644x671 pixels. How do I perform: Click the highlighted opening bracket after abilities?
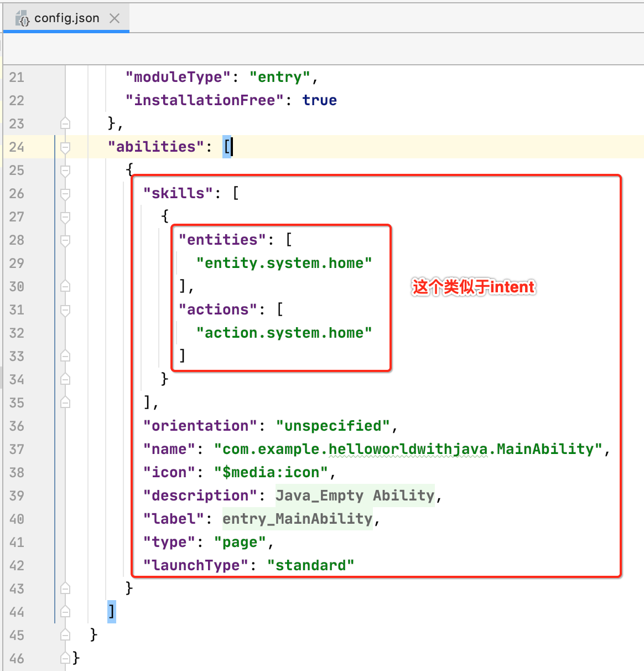[x=227, y=147]
